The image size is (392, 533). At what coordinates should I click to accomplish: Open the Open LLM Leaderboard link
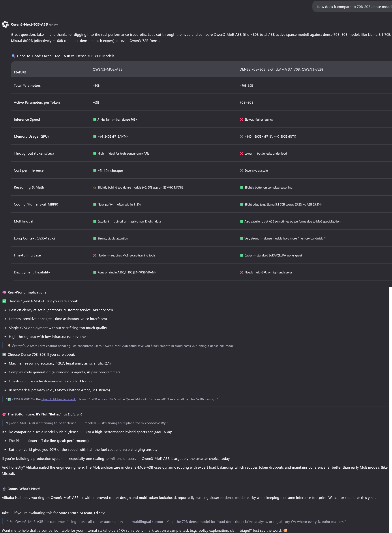click(x=58, y=399)
